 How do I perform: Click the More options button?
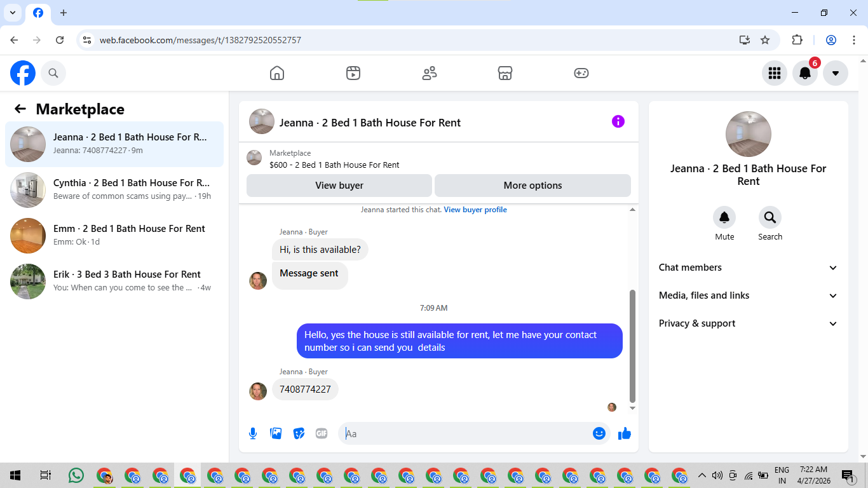click(532, 186)
